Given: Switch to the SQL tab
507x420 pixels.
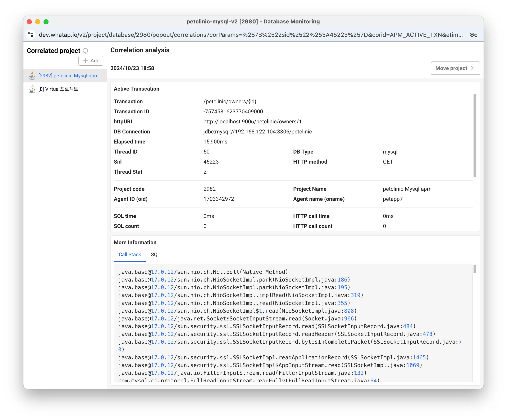Looking at the screenshot, I should [x=155, y=255].
